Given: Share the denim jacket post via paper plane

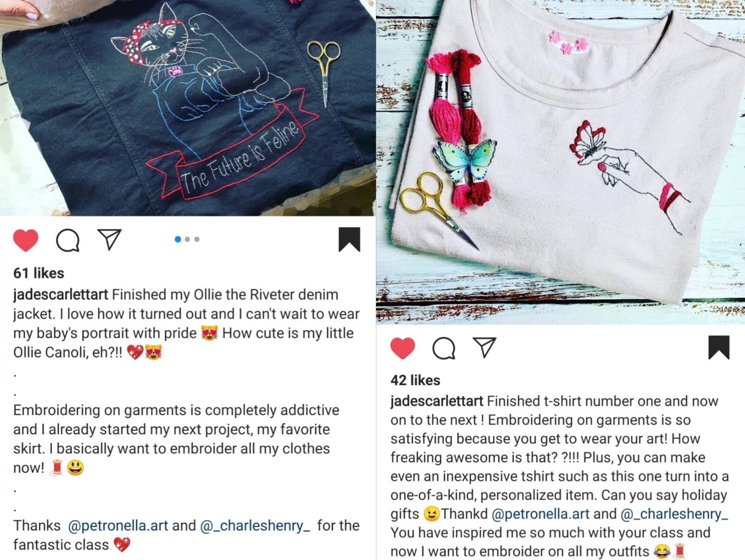Looking at the screenshot, I should (110, 239).
